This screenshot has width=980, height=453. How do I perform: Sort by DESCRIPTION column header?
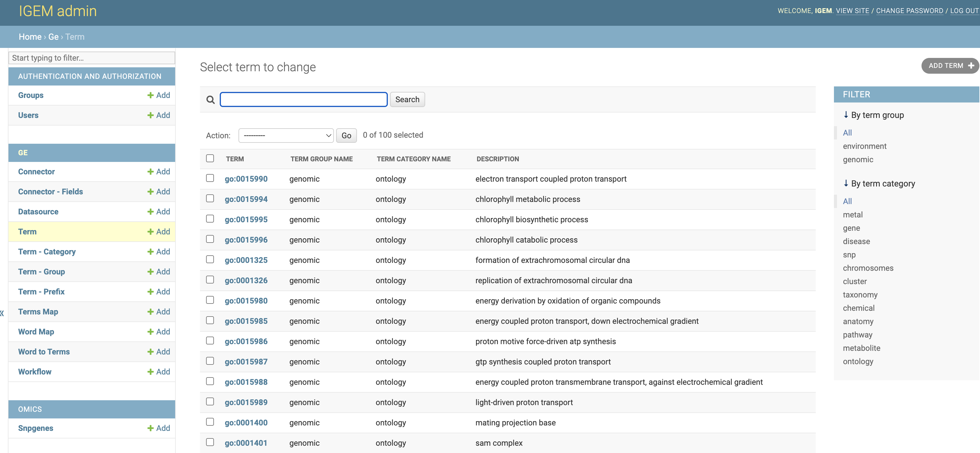(x=498, y=159)
